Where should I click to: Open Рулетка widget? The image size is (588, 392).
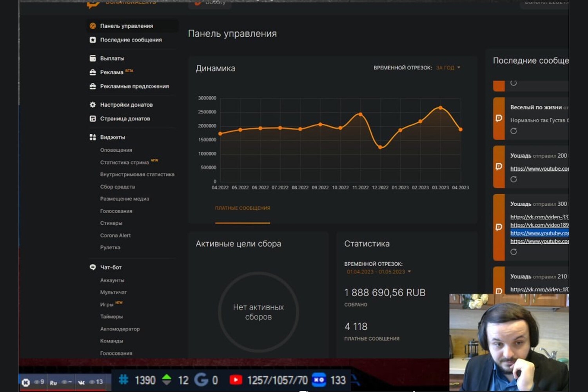[x=110, y=247]
